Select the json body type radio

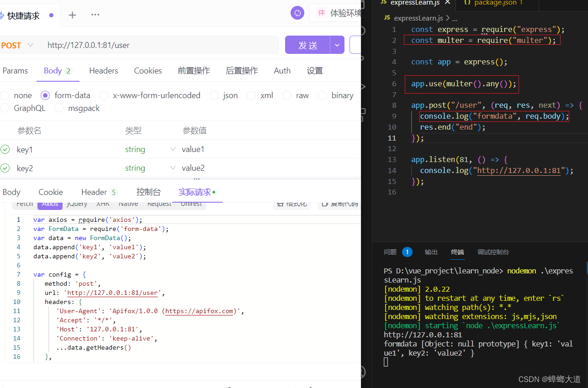click(x=214, y=95)
